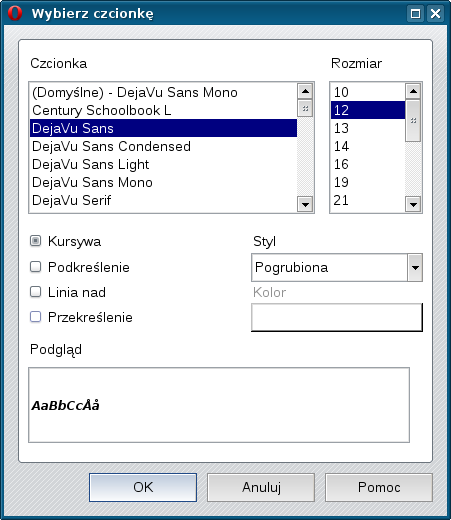Click font list scroll-up arrow
This screenshot has height=520, width=451.
(x=305, y=91)
